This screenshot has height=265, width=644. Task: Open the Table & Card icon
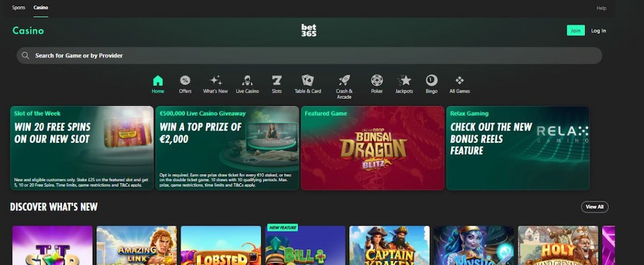pyautogui.click(x=308, y=81)
